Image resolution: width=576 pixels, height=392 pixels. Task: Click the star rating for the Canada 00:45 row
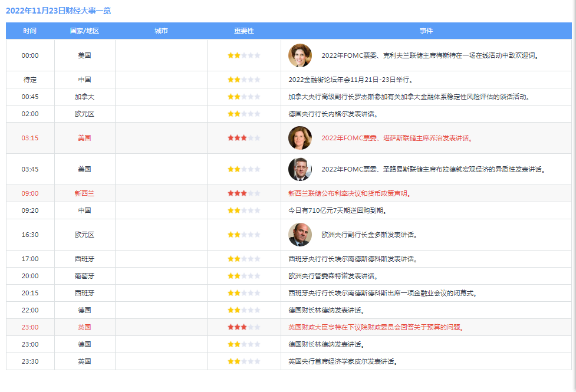(x=243, y=97)
